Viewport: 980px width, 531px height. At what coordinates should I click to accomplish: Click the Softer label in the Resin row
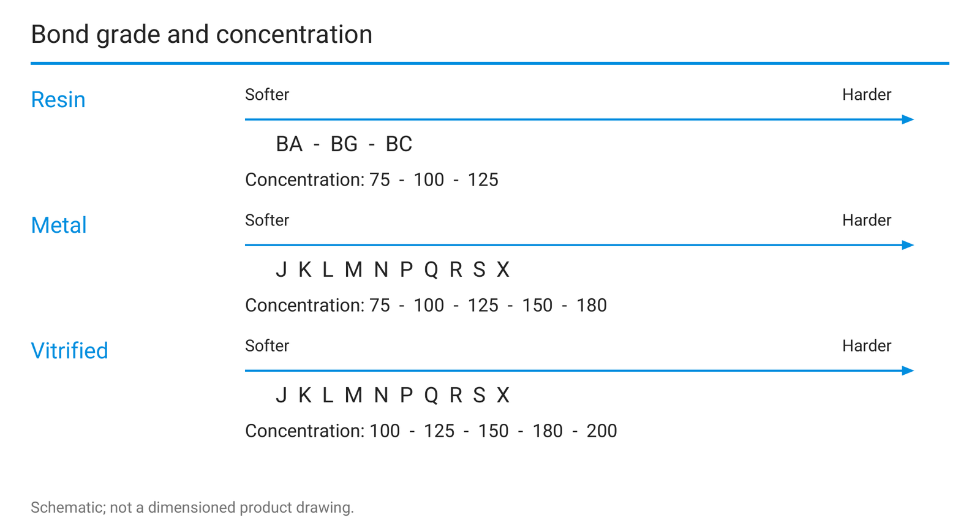click(267, 95)
